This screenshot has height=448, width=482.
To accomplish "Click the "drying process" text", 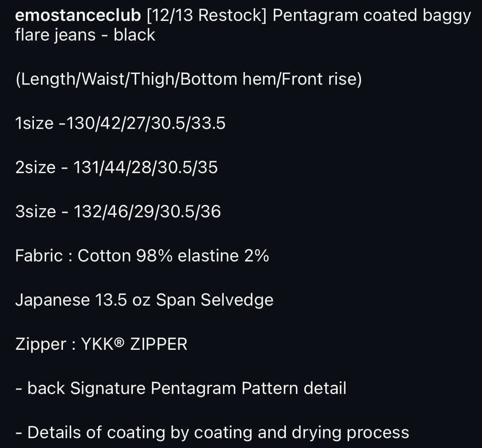I will coord(350,433).
